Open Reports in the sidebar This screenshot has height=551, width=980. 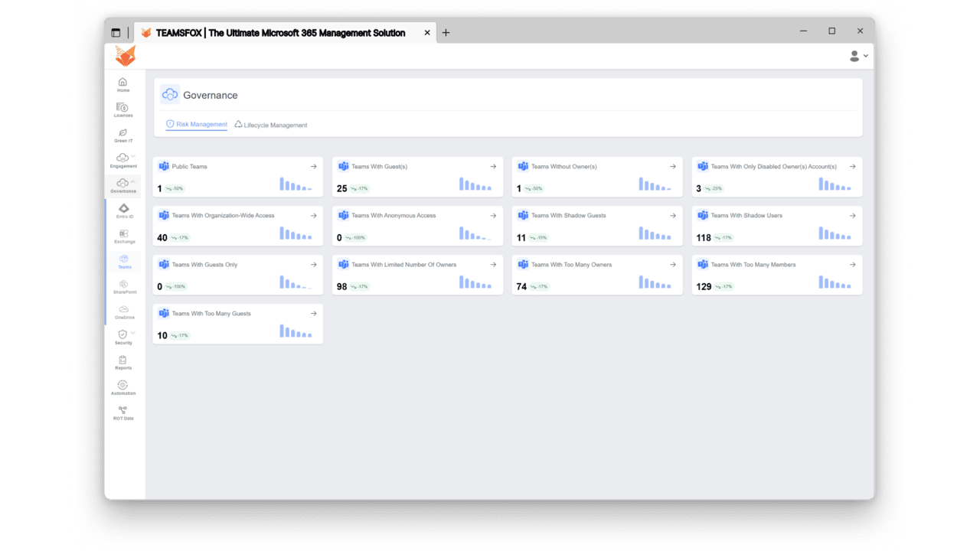122,363
